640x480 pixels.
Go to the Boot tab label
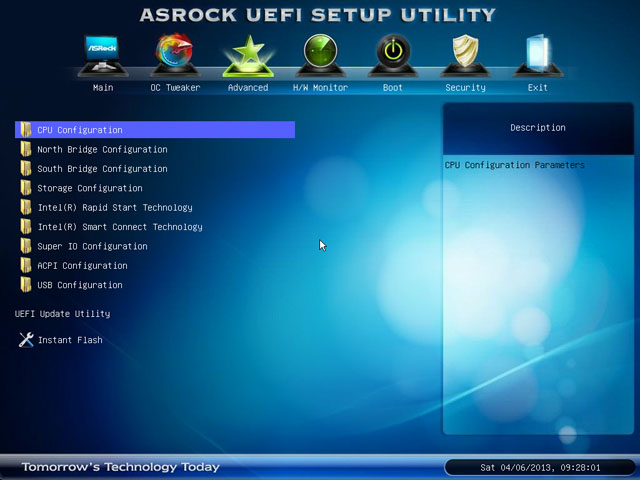[x=393, y=87]
